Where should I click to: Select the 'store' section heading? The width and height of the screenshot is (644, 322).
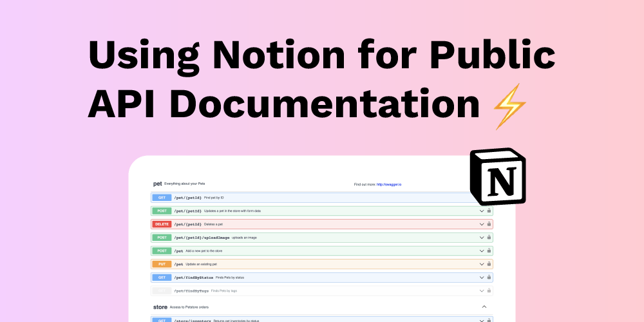160,307
